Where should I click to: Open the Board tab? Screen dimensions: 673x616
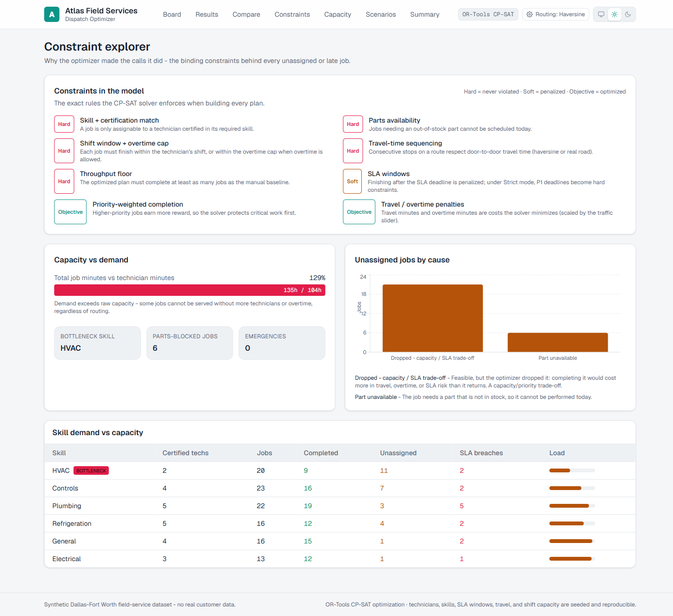tap(172, 14)
